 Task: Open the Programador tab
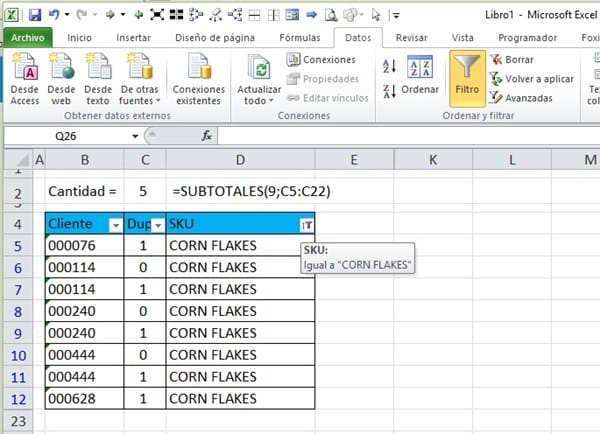pyautogui.click(x=527, y=38)
